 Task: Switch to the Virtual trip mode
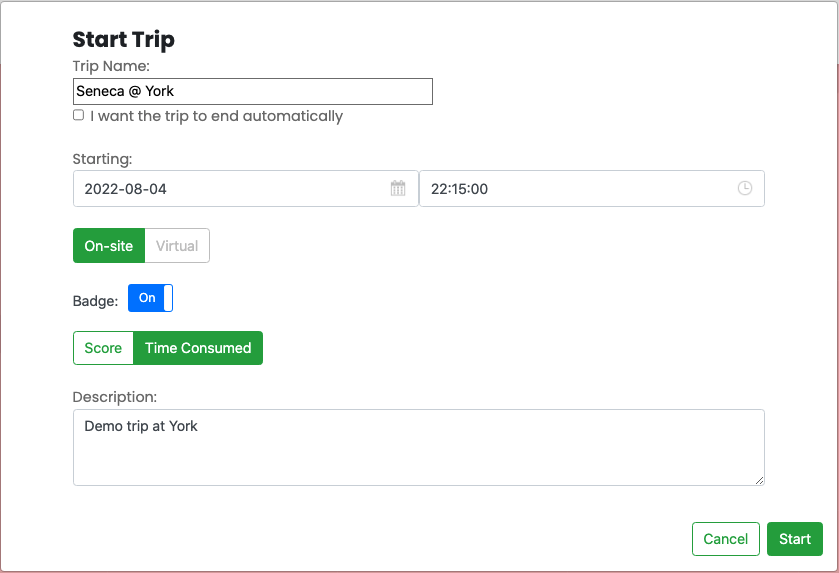pyautogui.click(x=177, y=246)
